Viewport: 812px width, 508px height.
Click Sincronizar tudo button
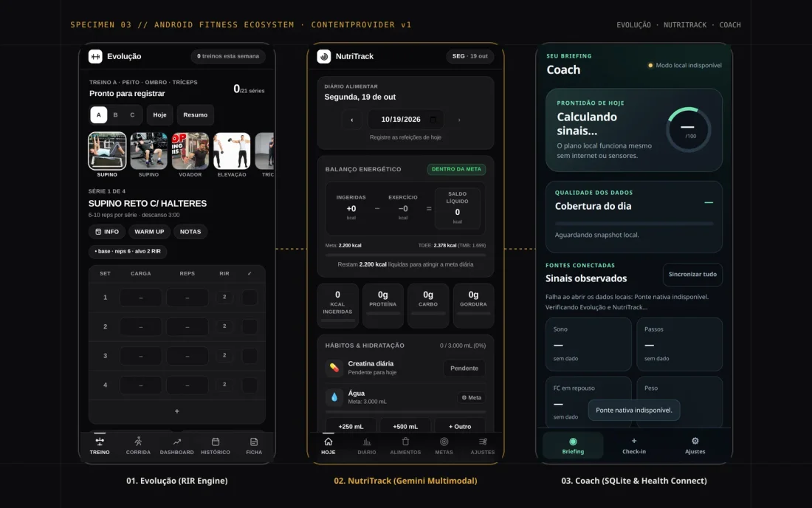pos(692,275)
